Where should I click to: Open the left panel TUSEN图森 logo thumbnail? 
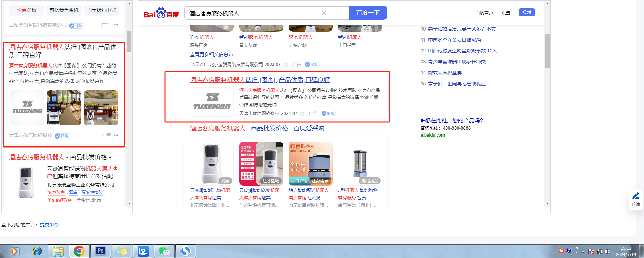pos(27,108)
